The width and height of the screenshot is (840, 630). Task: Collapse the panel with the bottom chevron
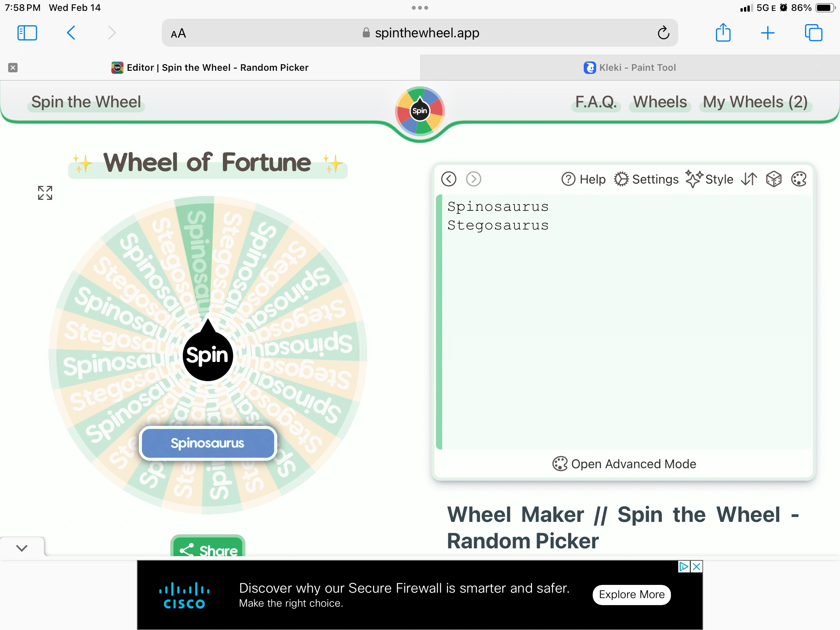click(22, 548)
